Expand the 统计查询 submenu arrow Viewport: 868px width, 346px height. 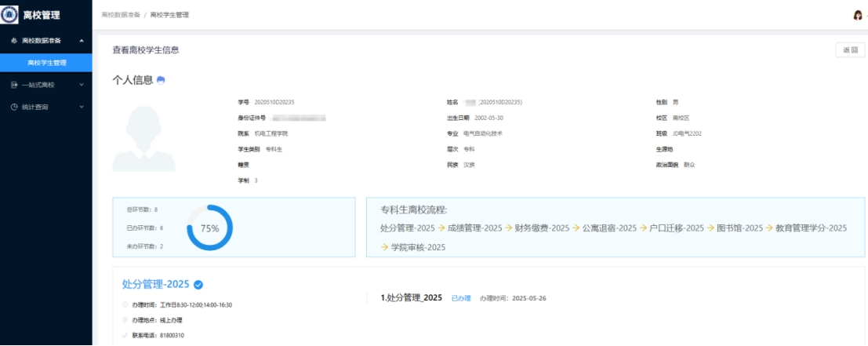tap(82, 107)
